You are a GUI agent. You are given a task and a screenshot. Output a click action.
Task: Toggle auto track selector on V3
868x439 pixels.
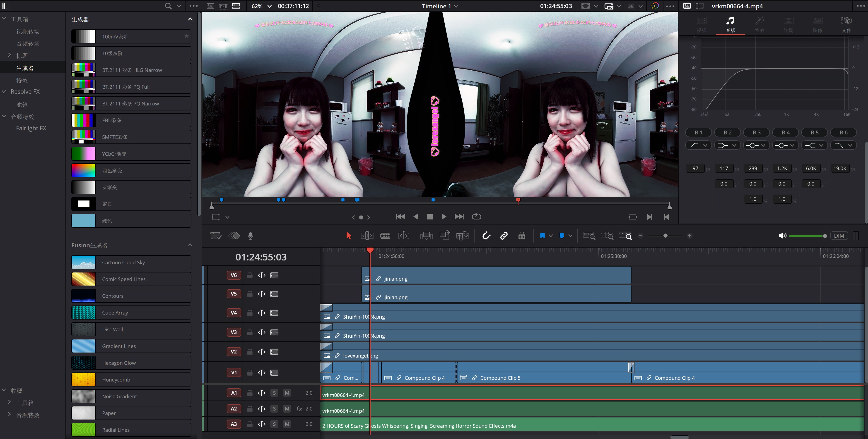point(261,332)
